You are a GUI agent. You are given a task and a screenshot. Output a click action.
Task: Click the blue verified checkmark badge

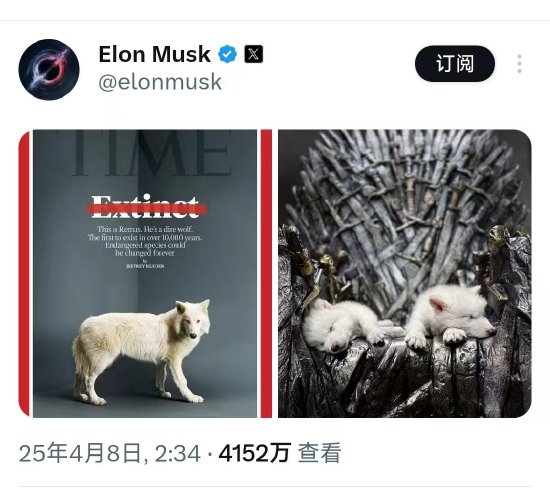click(227, 54)
